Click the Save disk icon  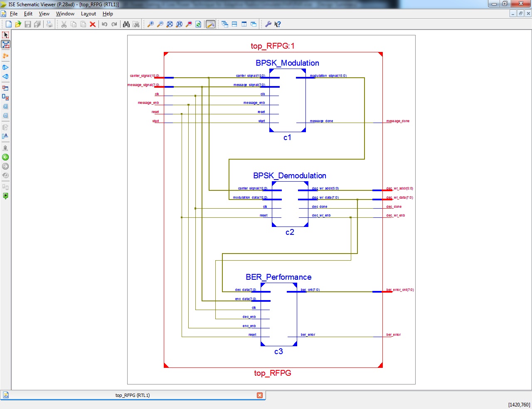(28, 24)
